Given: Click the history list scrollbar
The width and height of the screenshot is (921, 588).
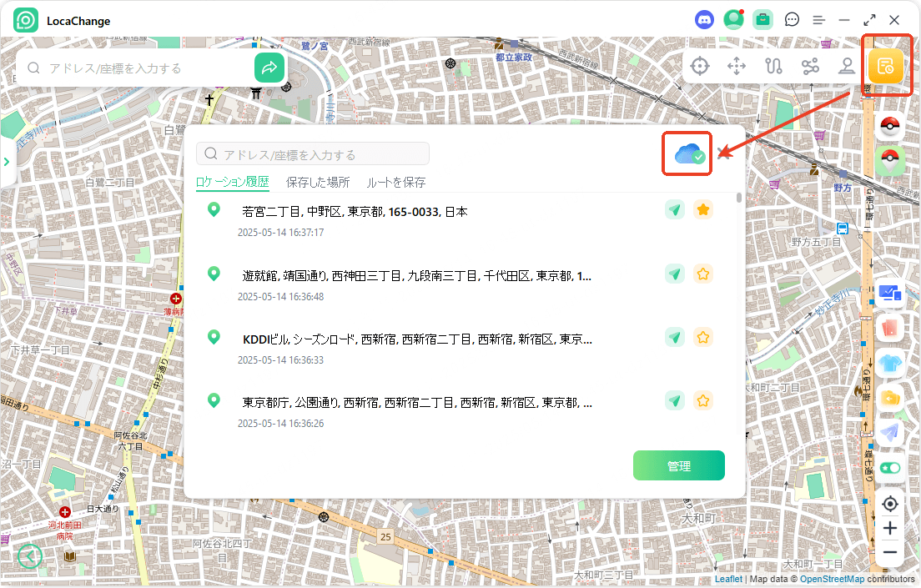Looking at the screenshot, I should click(x=739, y=198).
